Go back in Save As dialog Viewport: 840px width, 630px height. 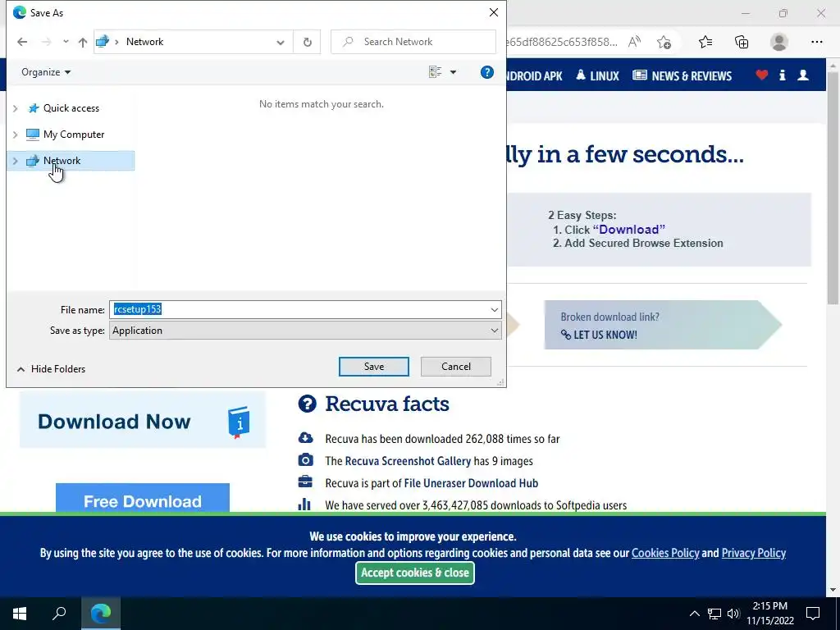point(22,42)
